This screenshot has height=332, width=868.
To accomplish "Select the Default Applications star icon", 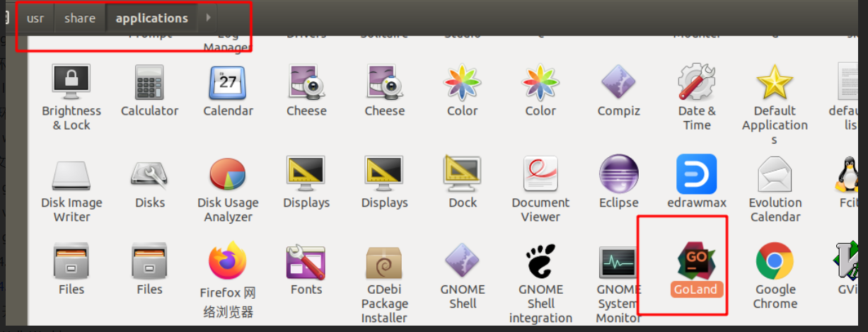I will [775, 83].
